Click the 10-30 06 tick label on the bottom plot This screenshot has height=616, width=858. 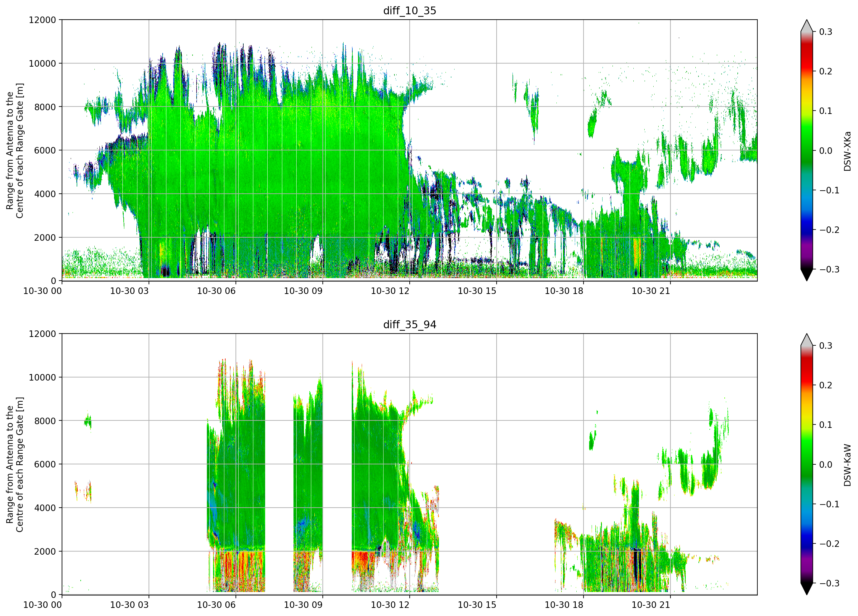(217, 605)
